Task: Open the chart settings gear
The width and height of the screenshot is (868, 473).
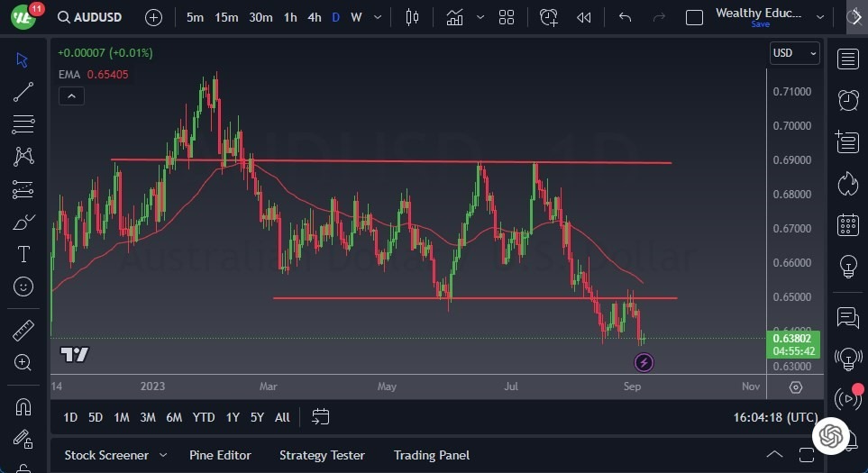Action: coord(796,387)
